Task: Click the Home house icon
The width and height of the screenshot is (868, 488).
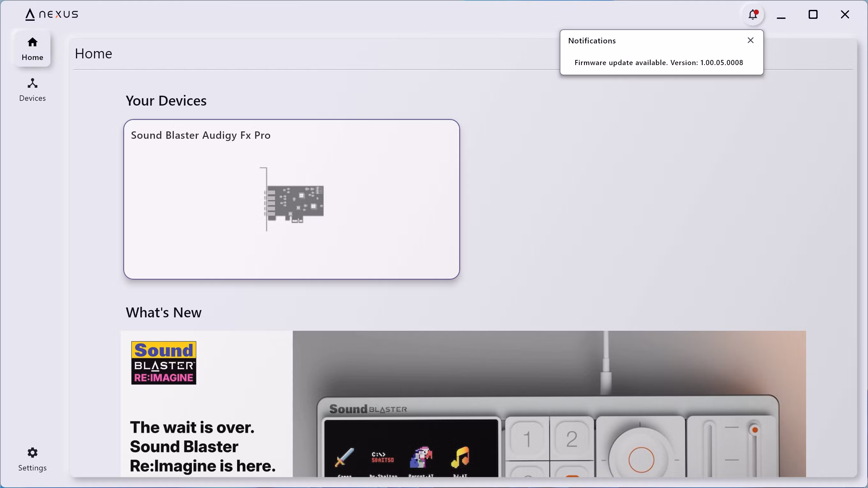Action: (32, 42)
